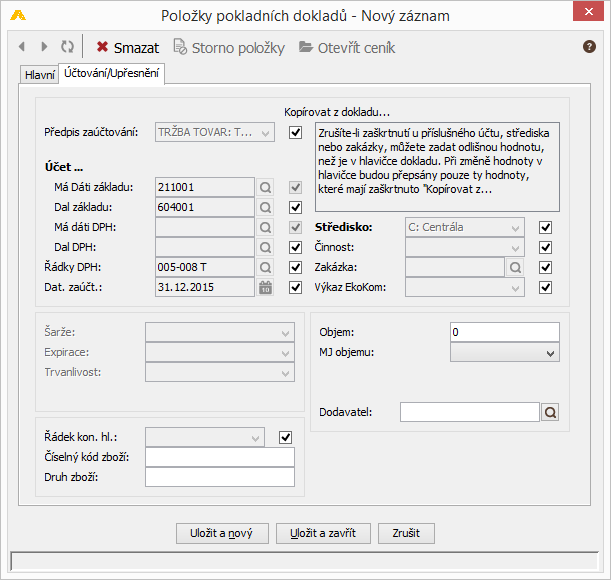Click Objem input field
611x580 pixels.
click(505, 332)
